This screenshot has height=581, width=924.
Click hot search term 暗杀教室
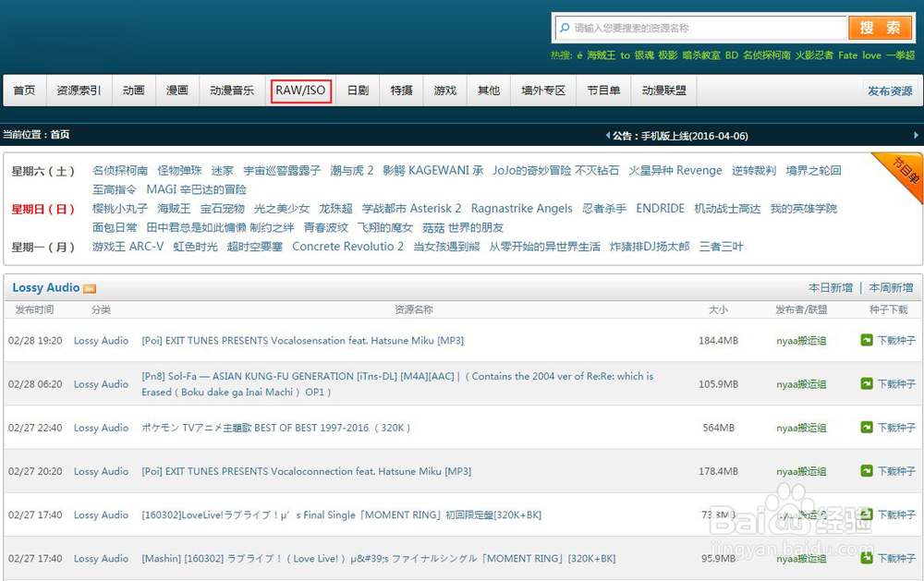pos(701,55)
